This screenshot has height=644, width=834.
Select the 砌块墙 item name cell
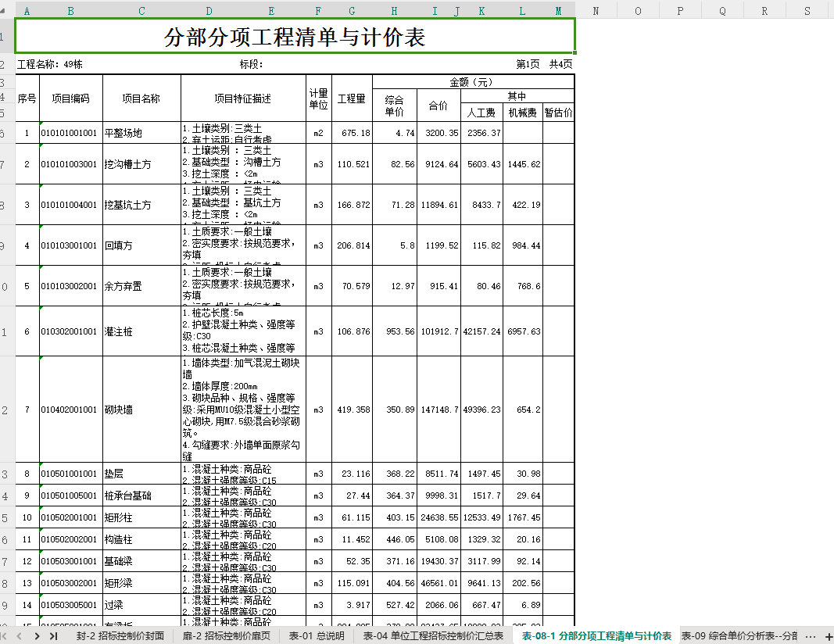point(141,410)
